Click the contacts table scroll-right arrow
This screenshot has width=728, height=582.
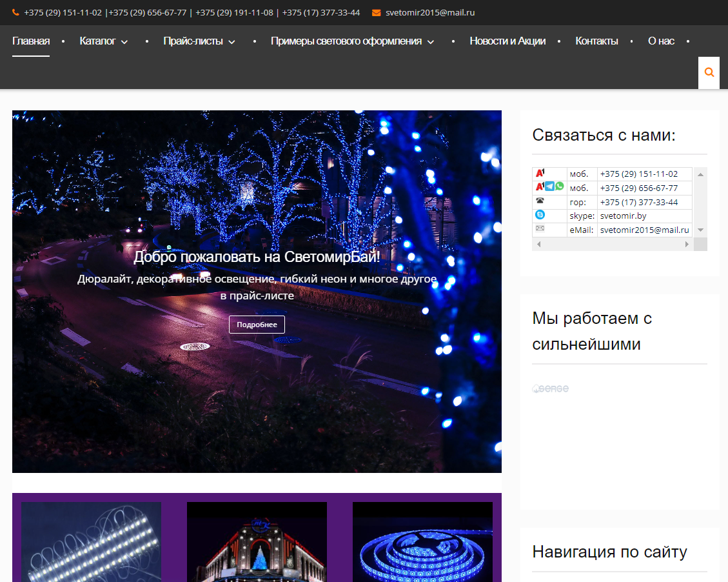(x=686, y=244)
